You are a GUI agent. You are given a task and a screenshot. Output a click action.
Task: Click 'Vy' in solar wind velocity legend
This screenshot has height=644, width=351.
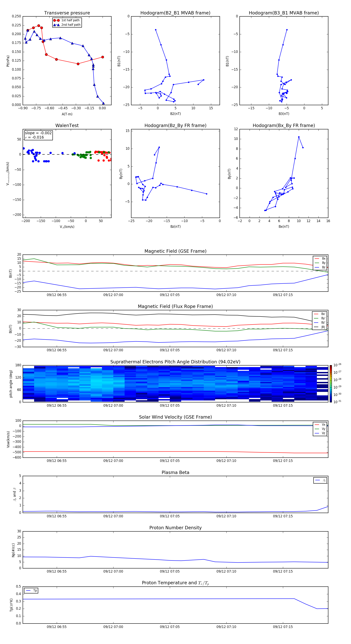324,429
